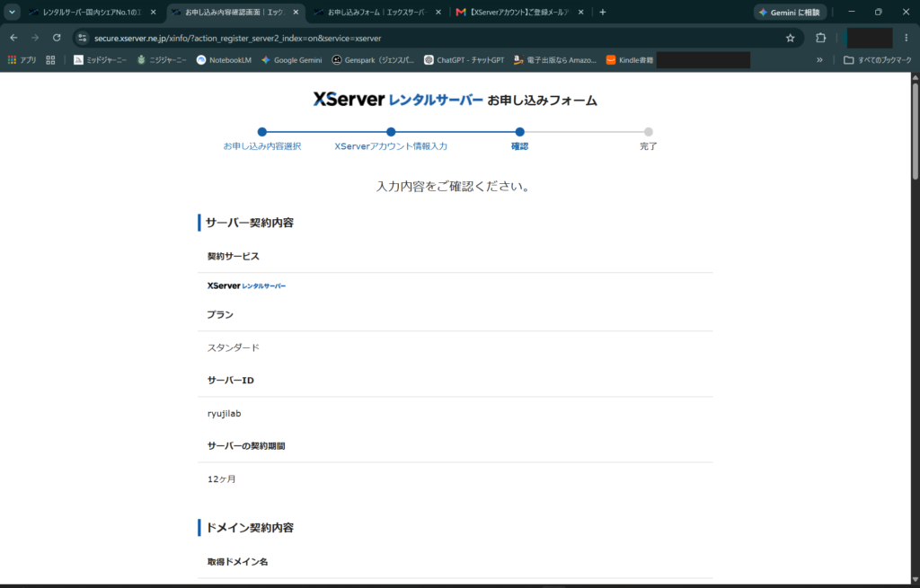Open the Kindle書籍 bookmark

[x=630, y=60]
